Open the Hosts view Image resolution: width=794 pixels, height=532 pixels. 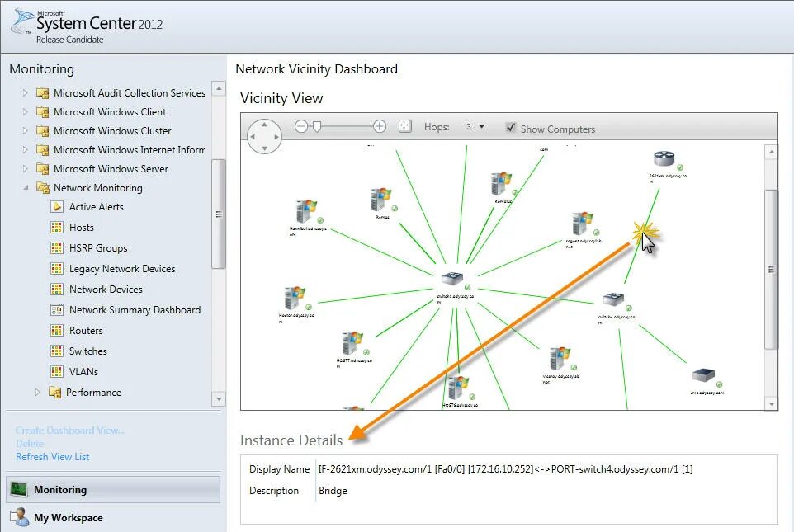82,228
